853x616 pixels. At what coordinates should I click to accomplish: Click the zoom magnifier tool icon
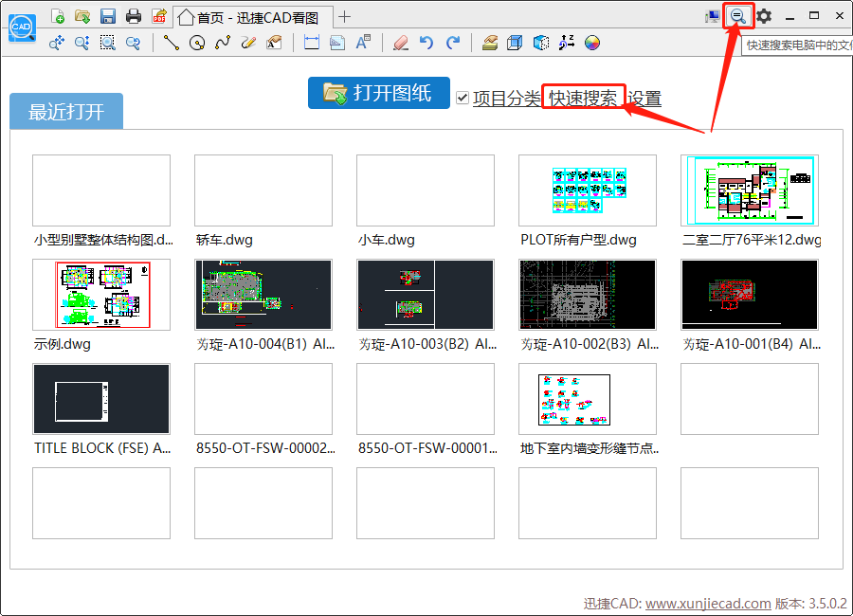coord(82,43)
